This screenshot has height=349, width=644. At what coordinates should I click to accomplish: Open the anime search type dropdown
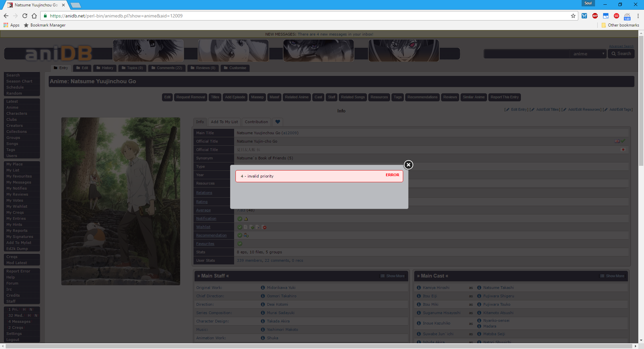pyautogui.click(x=588, y=54)
